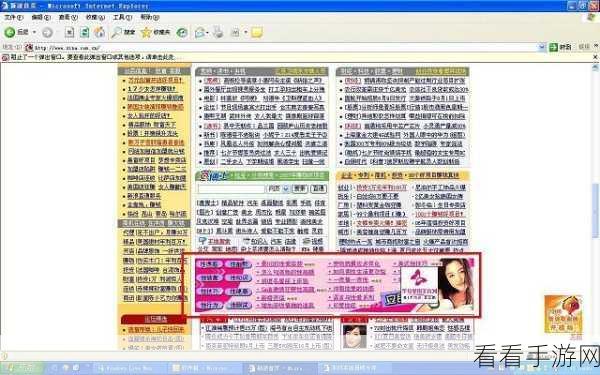Switch to Windows Live Messenger taskbar button
The width and height of the screenshot is (600, 375).
[130, 368]
